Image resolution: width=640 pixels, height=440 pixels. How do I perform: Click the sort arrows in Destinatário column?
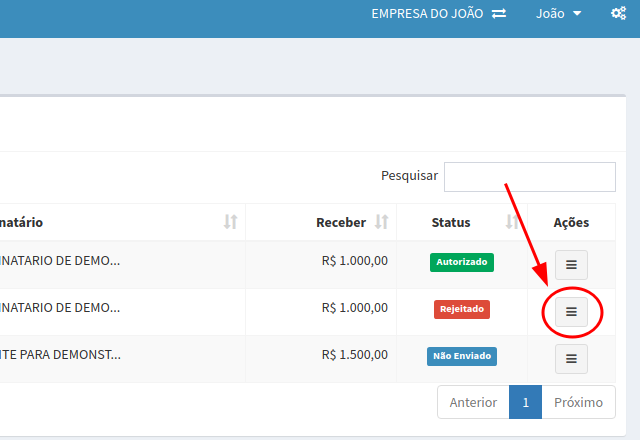click(x=231, y=222)
